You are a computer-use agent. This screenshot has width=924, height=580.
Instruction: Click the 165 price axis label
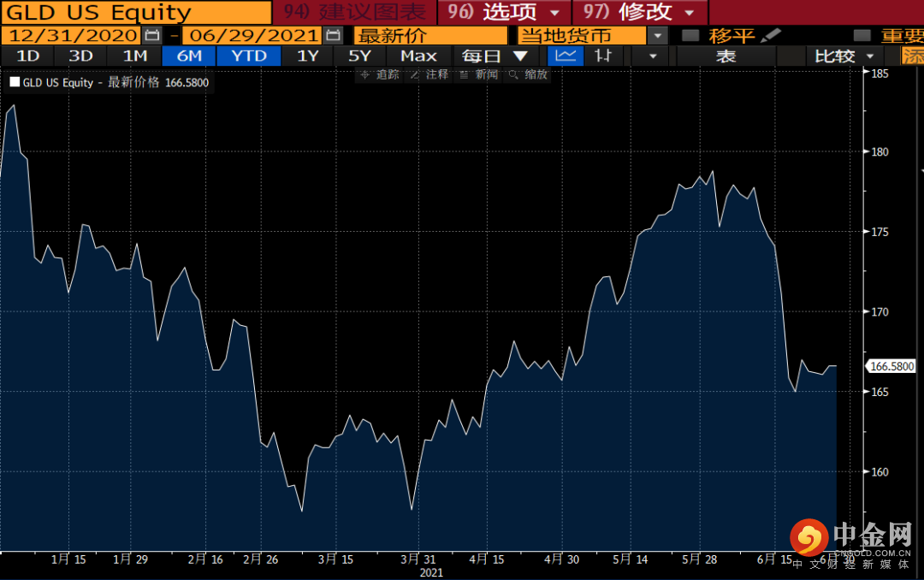pos(880,392)
